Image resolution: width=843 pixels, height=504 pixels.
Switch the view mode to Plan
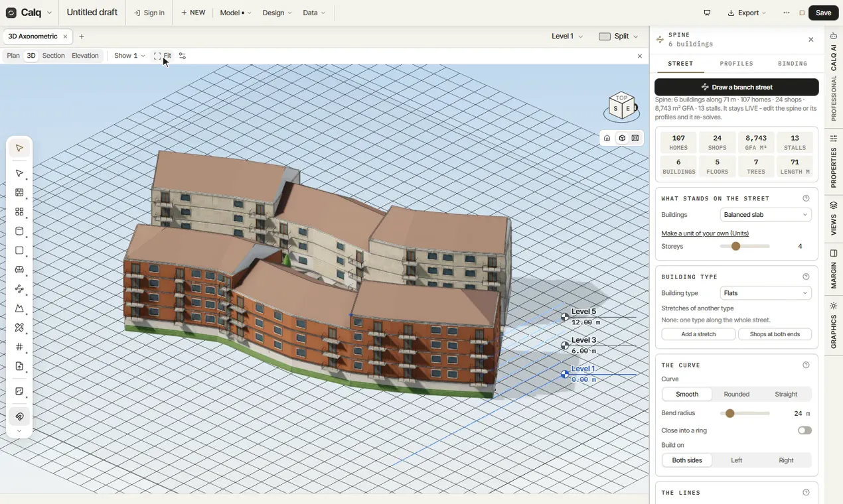[x=13, y=56]
